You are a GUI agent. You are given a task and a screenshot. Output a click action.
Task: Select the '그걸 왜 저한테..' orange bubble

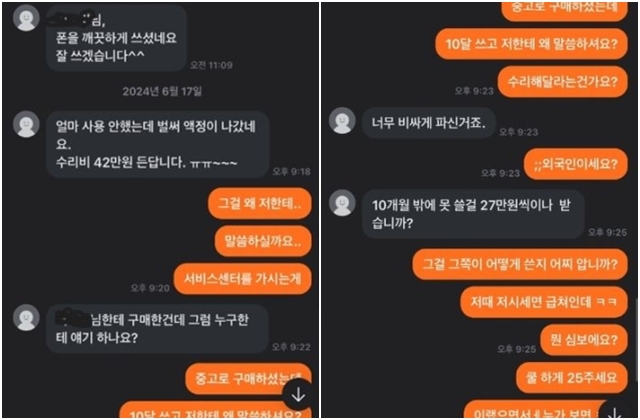coord(260,203)
